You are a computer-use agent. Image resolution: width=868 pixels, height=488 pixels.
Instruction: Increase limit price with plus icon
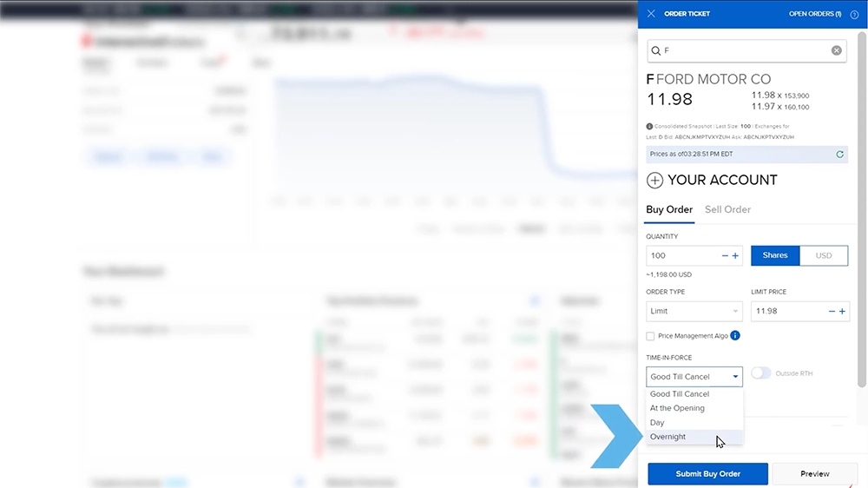coord(842,311)
